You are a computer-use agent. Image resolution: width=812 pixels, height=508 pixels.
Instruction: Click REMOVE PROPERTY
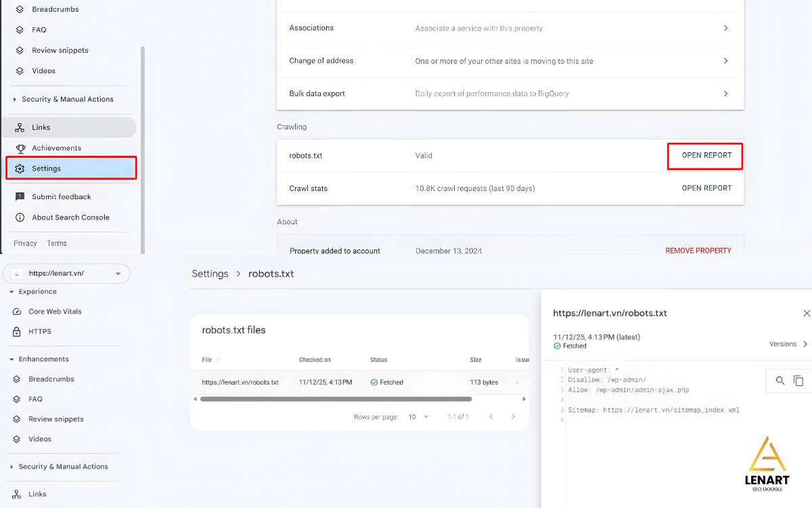(698, 251)
